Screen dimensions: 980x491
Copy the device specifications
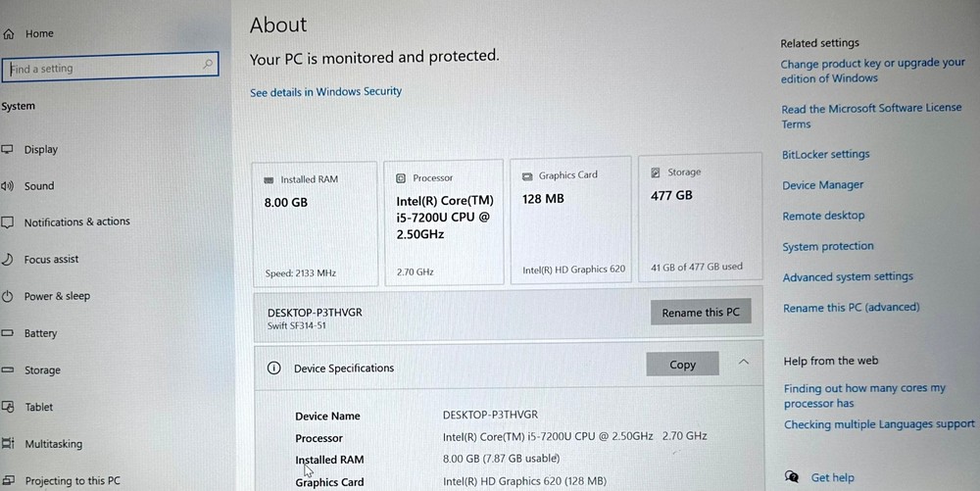tap(682, 365)
